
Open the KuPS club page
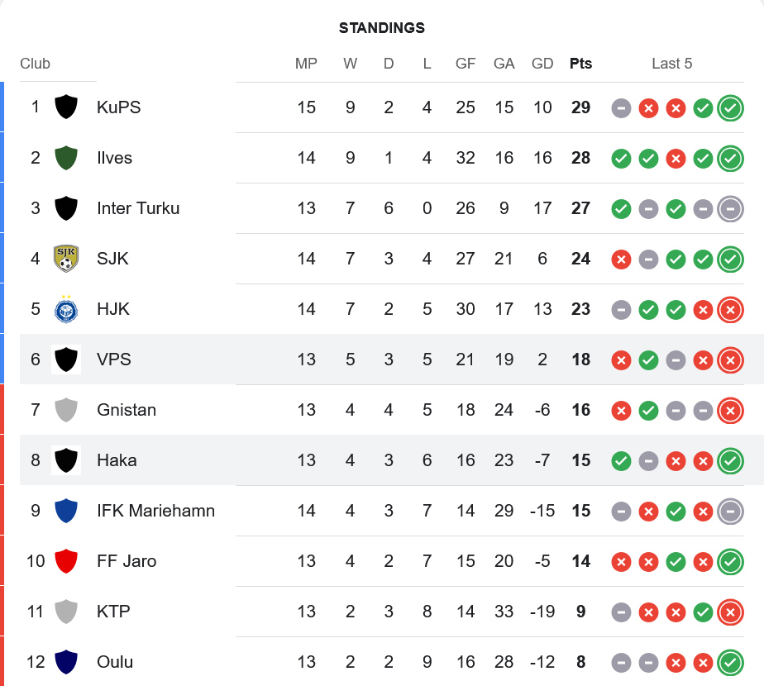click(x=118, y=107)
